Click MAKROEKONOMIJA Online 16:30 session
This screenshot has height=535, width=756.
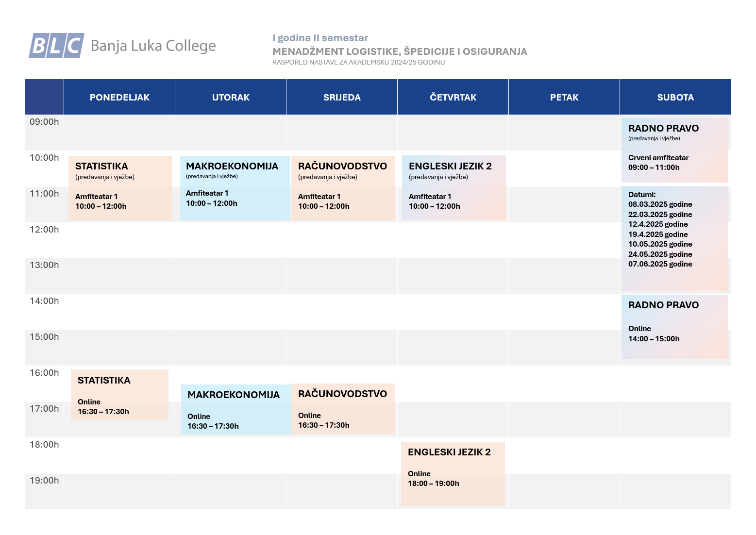[236, 409]
